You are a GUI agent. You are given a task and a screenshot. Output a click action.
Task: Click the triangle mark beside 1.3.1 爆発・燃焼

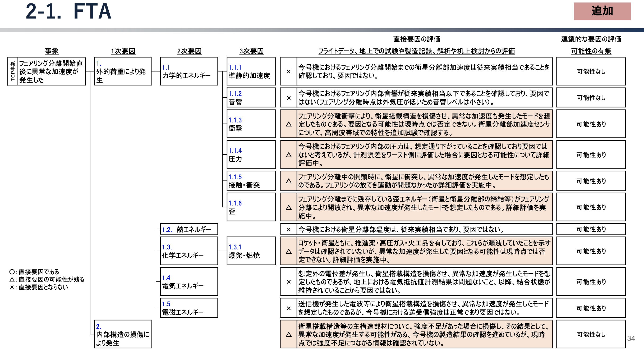(x=289, y=251)
